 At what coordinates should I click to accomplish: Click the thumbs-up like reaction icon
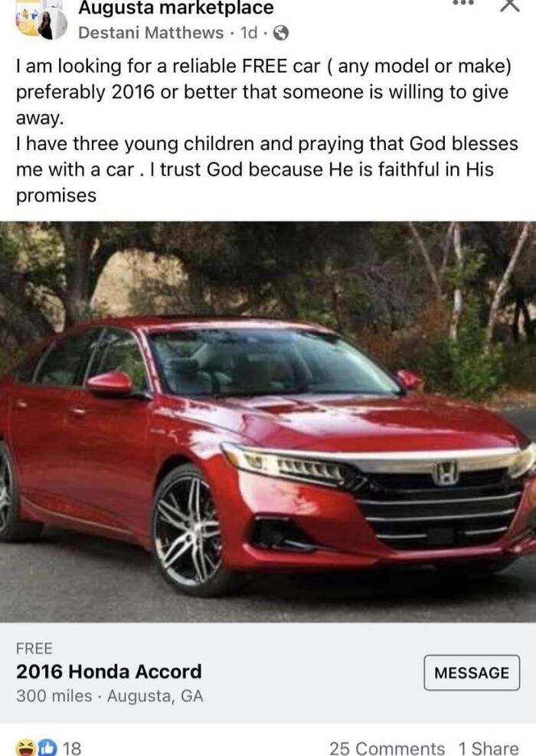pyautogui.click(x=47, y=748)
